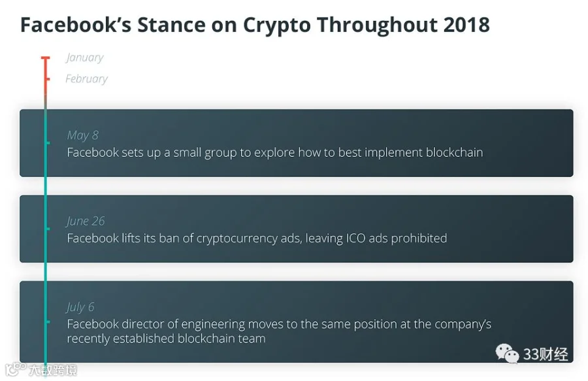Click the May 8 timeline tick
This screenshot has height=381, width=588.
pyautogui.click(x=48, y=143)
